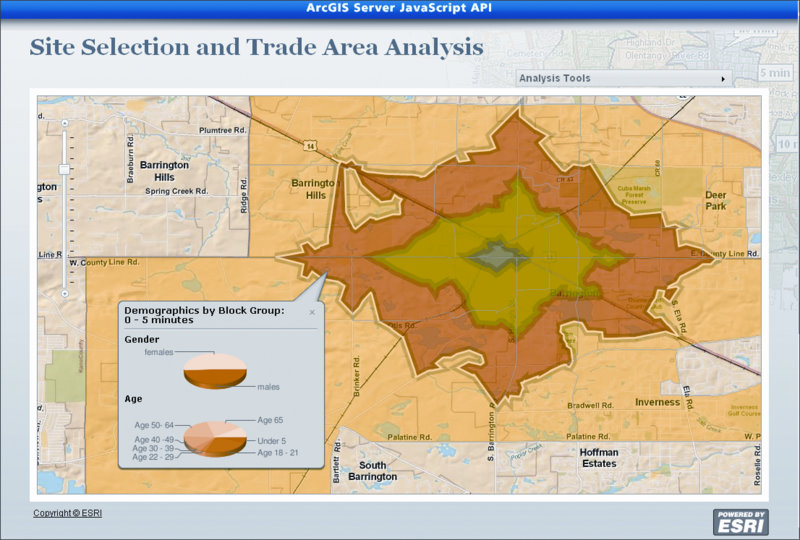Click 'Demographics by Block Group' popup title
Viewport: 800px width, 540px height.
(x=204, y=315)
